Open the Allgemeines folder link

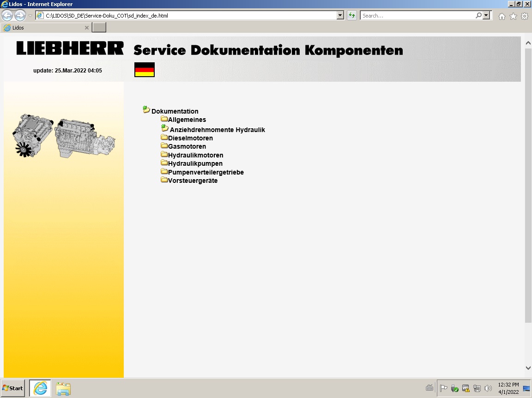pyautogui.click(x=187, y=120)
